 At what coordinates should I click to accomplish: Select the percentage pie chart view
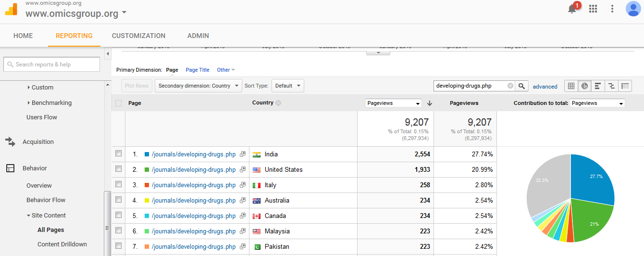(x=584, y=86)
